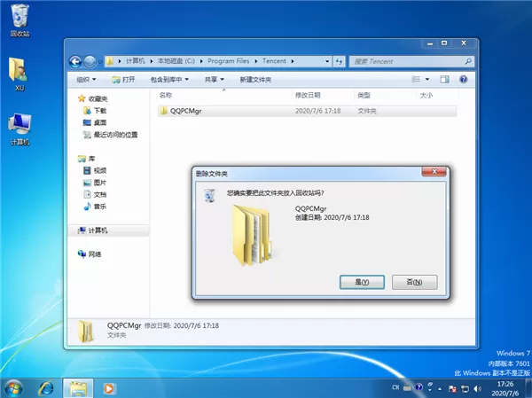Click Tencent in the address bar path
This screenshot has height=398, width=532.
(274, 61)
